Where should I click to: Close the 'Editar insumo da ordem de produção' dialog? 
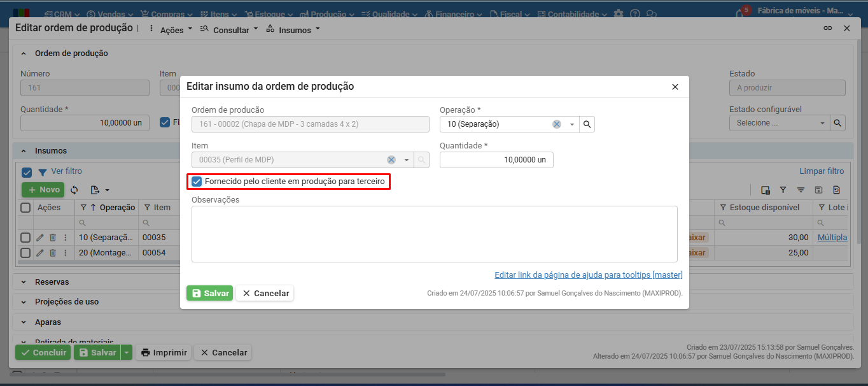[675, 87]
